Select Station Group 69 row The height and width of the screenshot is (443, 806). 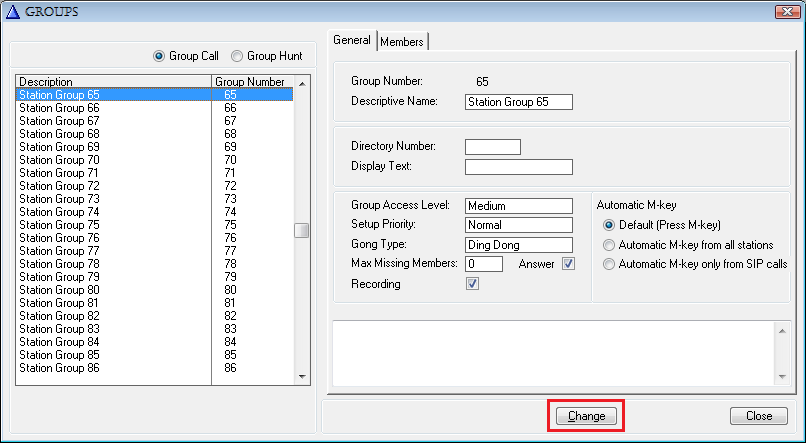[x=155, y=147]
